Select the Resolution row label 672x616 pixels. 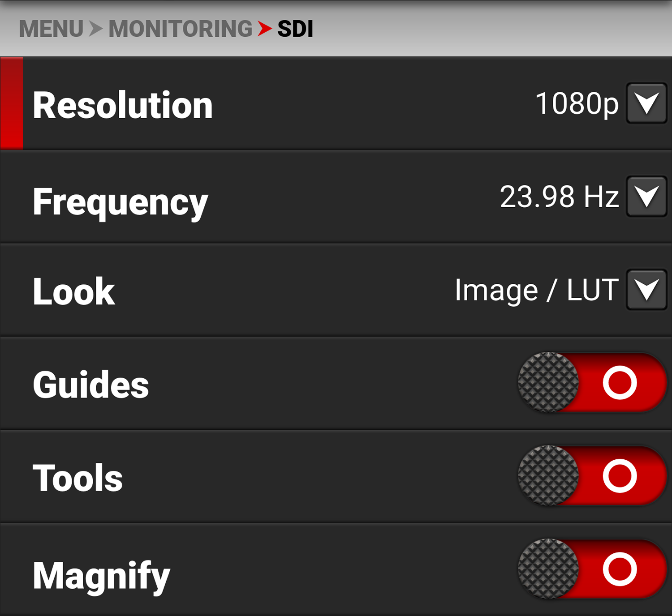(123, 105)
